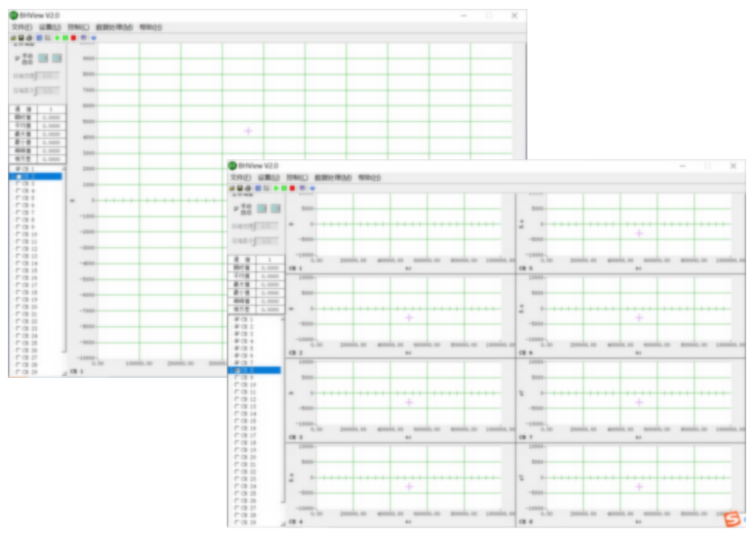
Task: Click the first axis value input field in front window
Action: click(x=268, y=228)
